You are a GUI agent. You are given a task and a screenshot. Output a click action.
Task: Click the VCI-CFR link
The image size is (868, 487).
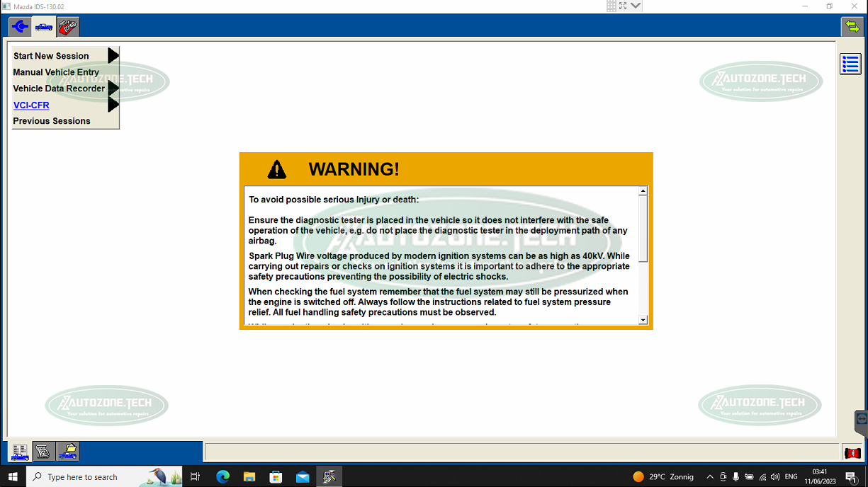pyautogui.click(x=31, y=105)
